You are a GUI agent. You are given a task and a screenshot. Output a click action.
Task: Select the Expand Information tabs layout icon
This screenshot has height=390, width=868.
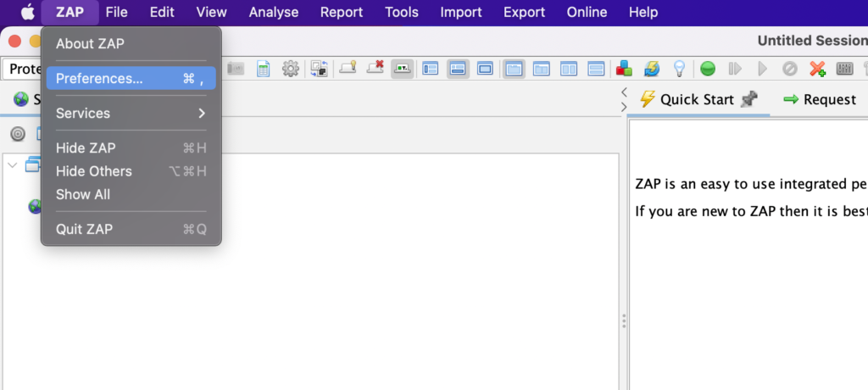click(x=458, y=69)
